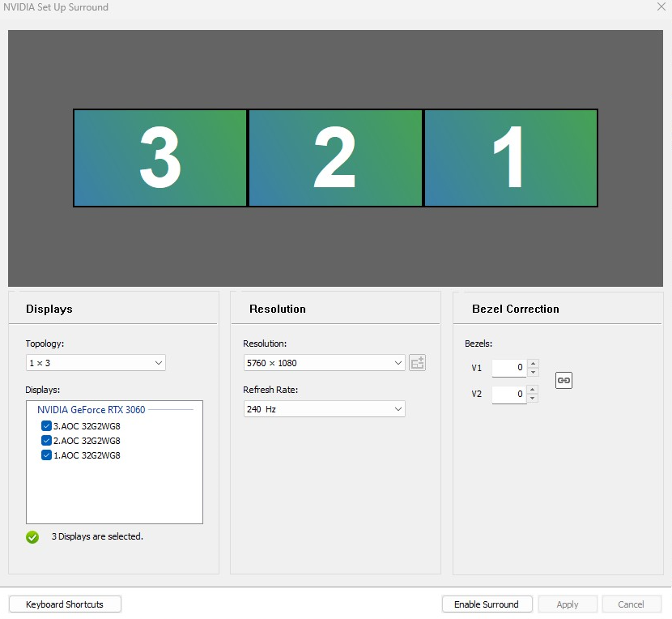Open the Topology 1 × 3 dropdown

coord(96,363)
